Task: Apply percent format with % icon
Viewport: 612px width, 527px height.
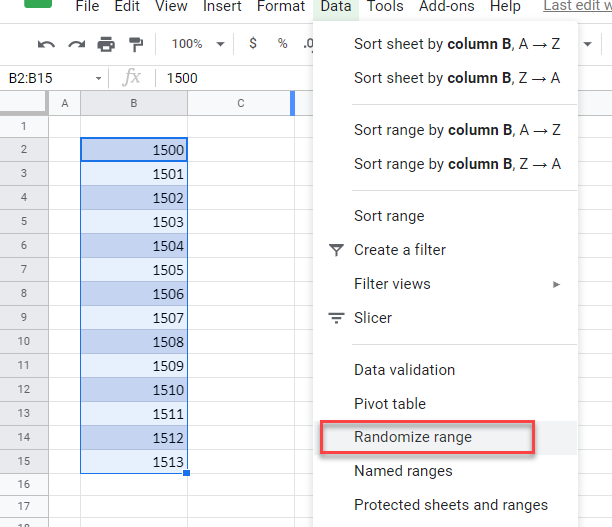Action: pyautogui.click(x=282, y=44)
